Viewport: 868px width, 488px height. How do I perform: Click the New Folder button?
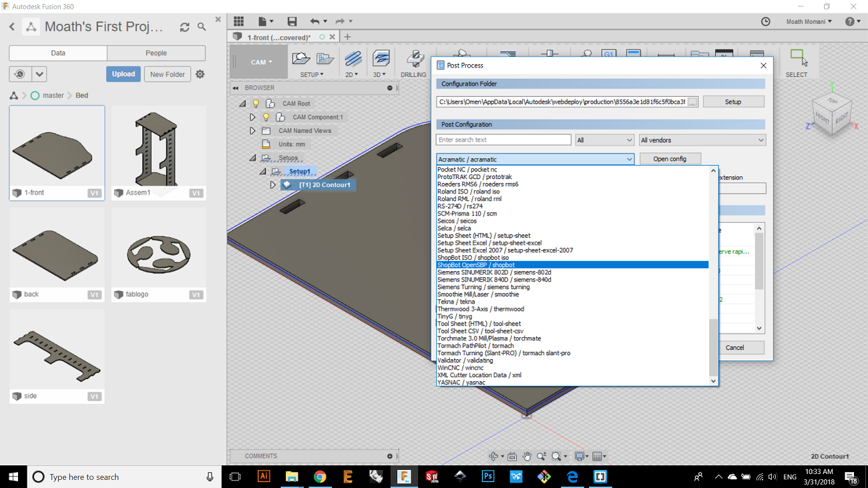click(168, 74)
